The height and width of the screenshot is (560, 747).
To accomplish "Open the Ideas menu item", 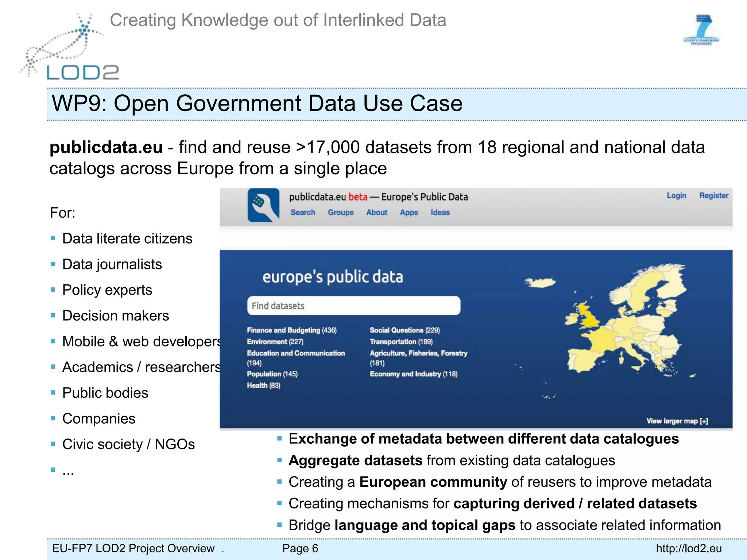I will tap(440, 212).
